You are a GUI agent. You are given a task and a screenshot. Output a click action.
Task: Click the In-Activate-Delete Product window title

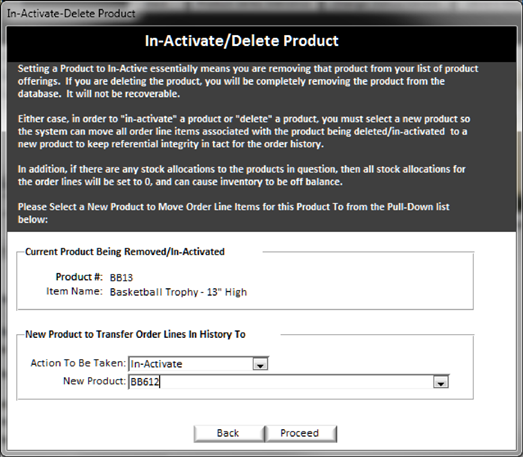coord(71,13)
